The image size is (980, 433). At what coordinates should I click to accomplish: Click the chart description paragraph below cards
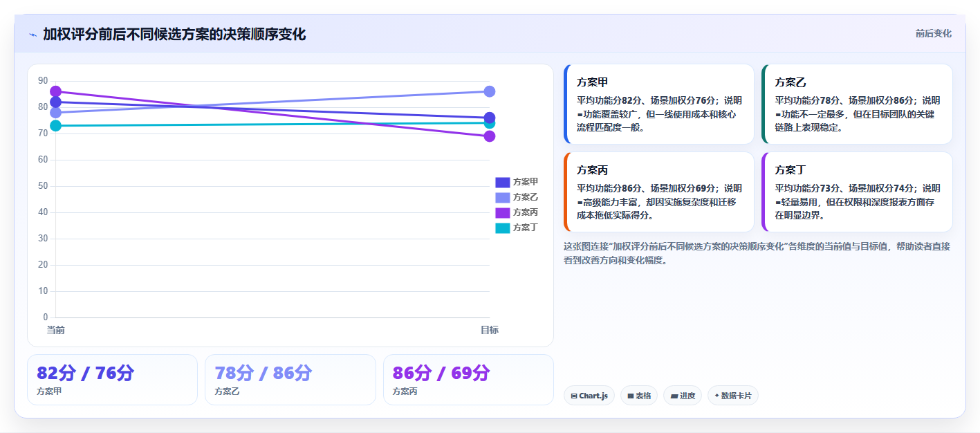pos(757,253)
